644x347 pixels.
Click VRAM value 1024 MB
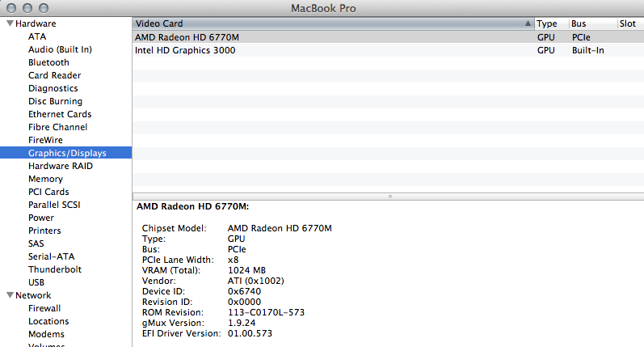point(246,270)
